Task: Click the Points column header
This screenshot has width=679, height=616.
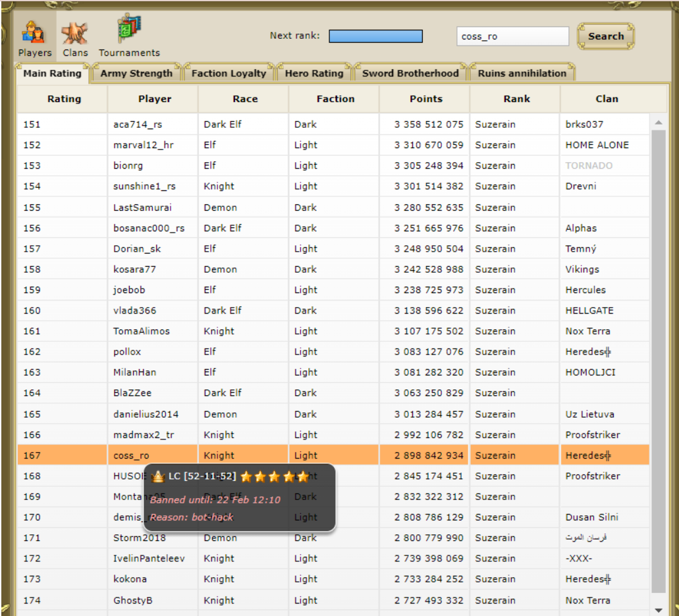Action: [x=426, y=99]
